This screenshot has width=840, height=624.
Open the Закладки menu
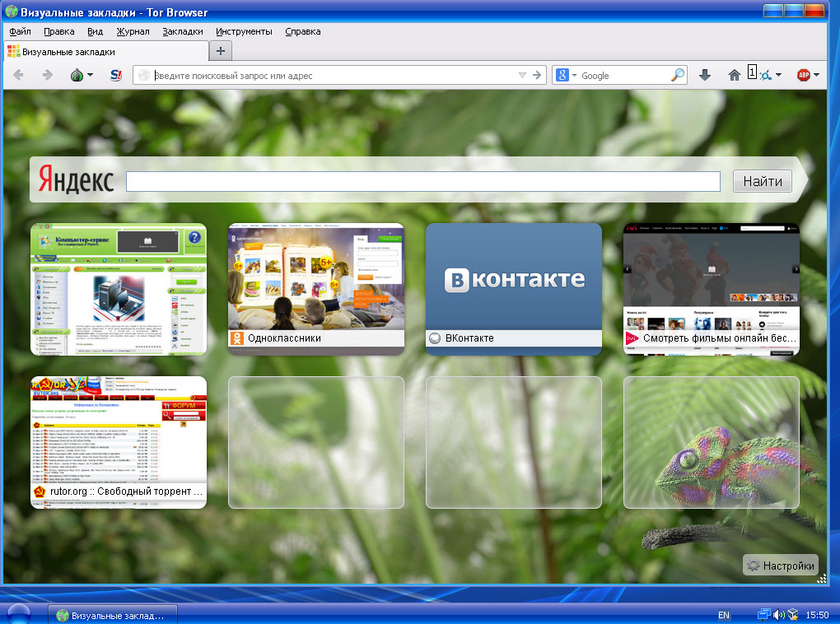pos(183,31)
